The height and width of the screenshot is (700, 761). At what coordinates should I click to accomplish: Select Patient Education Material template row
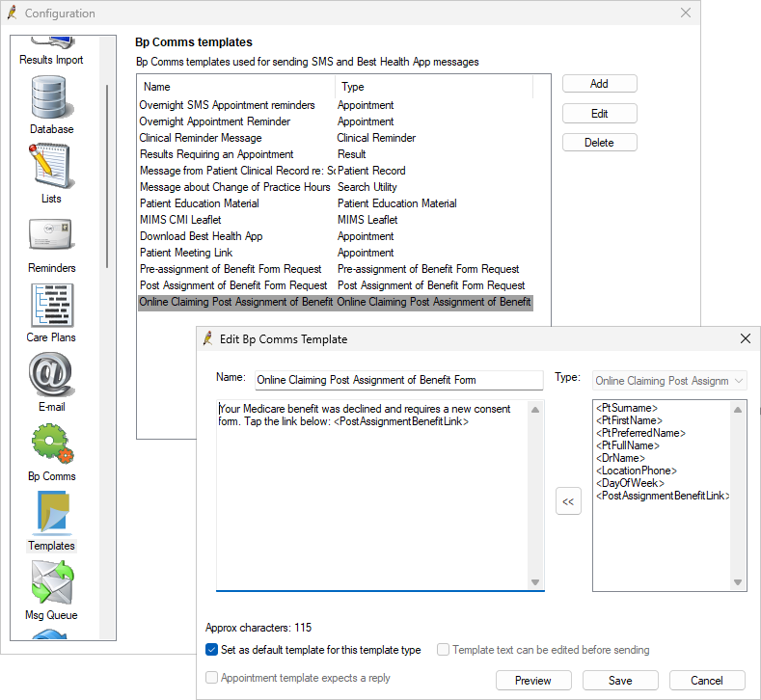click(x=336, y=203)
